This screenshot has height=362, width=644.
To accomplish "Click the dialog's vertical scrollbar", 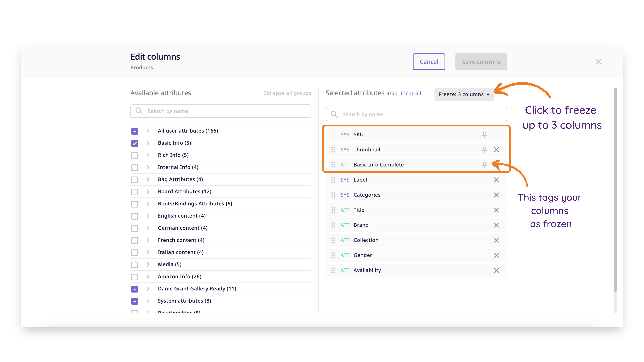I will (615, 190).
